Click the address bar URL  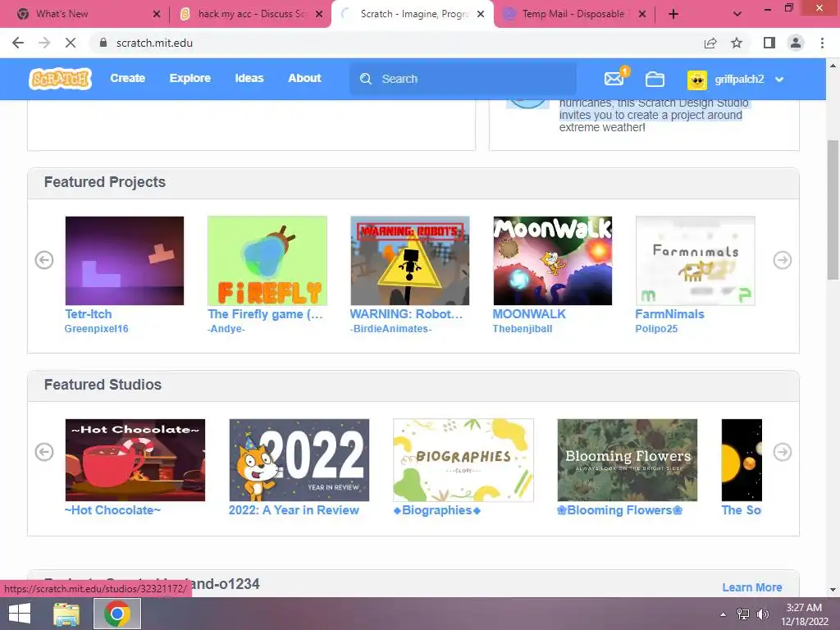tap(154, 43)
